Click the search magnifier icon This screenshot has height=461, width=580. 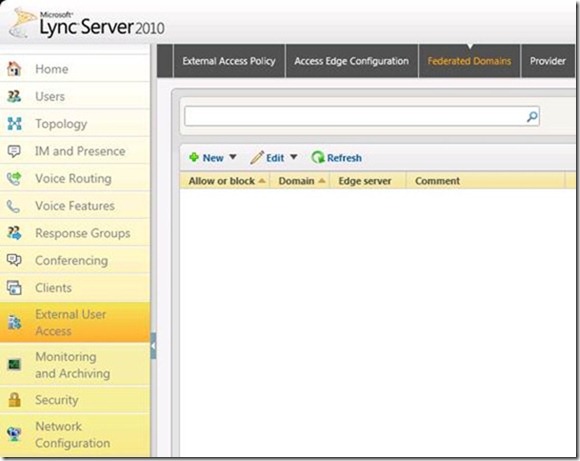532,117
